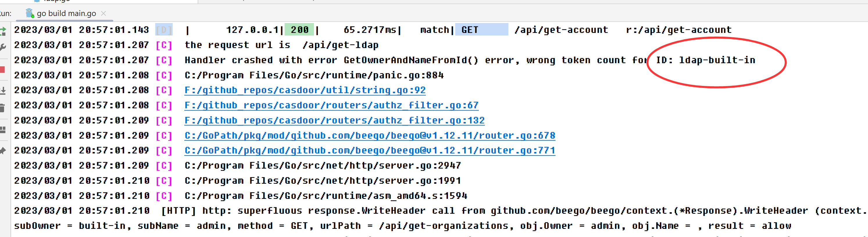Click the panic.go:884 stack trace line
Image resolution: width=868 pixels, height=237 pixels.
tap(314, 75)
